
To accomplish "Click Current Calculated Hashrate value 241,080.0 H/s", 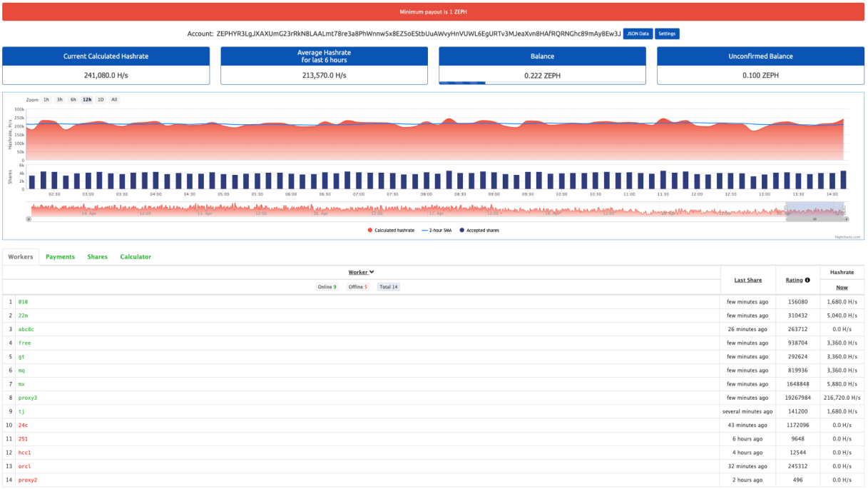I will pos(106,74).
